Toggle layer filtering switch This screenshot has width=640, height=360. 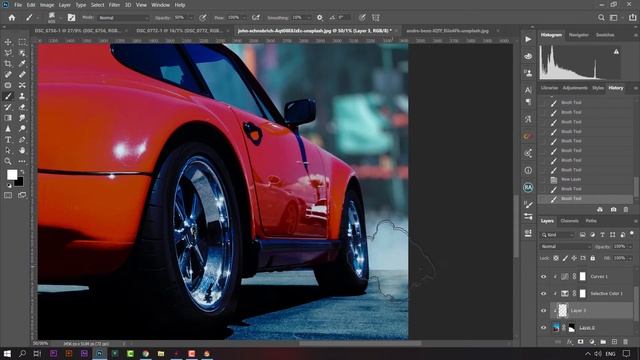tap(632, 233)
